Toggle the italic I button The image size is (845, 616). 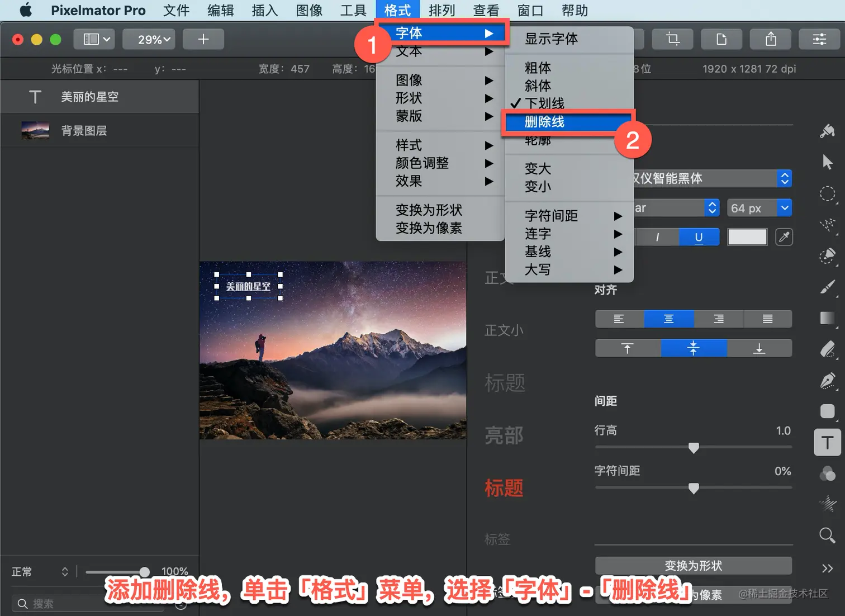pyautogui.click(x=657, y=237)
